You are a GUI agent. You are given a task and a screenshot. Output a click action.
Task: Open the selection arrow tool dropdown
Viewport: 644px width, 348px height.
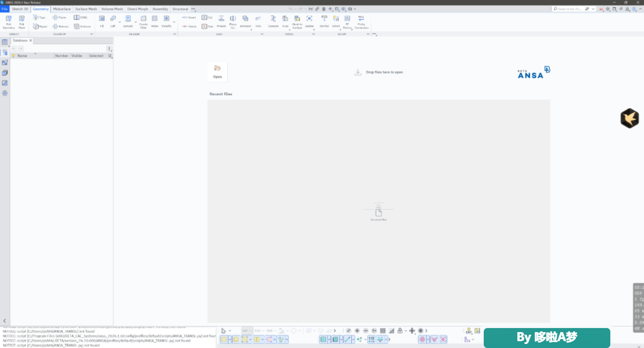[230, 331]
